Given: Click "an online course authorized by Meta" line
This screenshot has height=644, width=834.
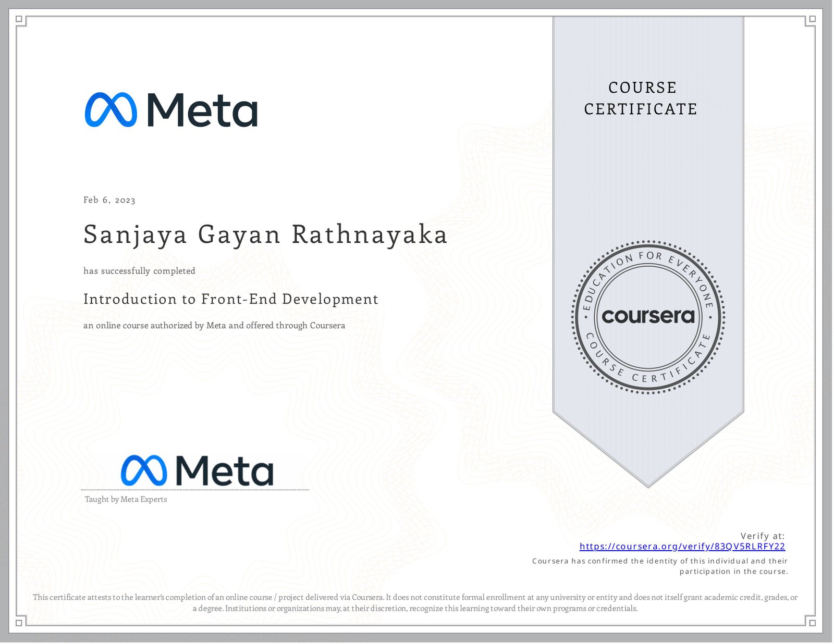Looking at the screenshot, I should point(214,326).
